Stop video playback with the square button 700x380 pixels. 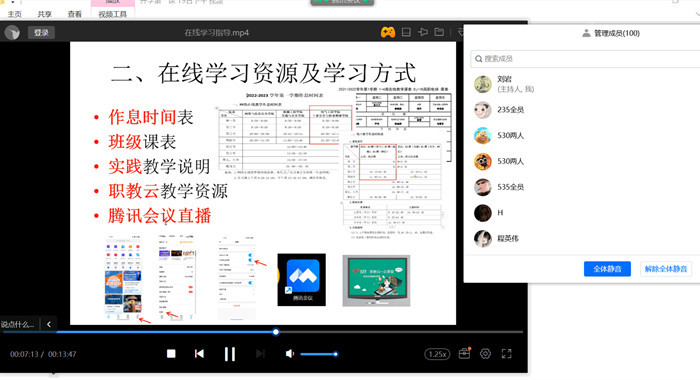tap(171, 354)
